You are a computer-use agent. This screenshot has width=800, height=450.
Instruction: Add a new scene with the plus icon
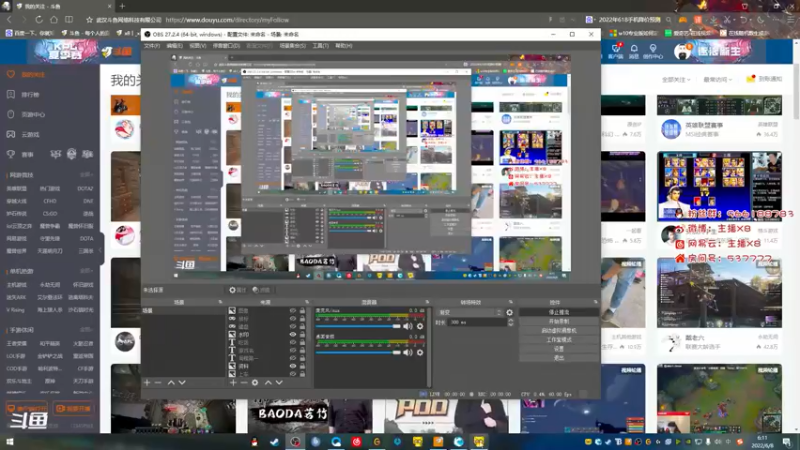click(x=147, y=382)
